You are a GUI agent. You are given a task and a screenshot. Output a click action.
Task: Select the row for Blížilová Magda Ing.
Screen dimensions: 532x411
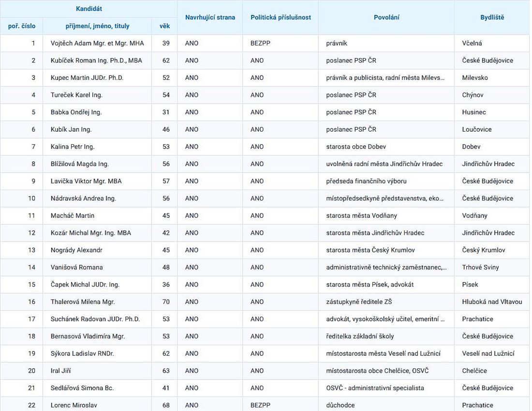[x=80, y=164]
